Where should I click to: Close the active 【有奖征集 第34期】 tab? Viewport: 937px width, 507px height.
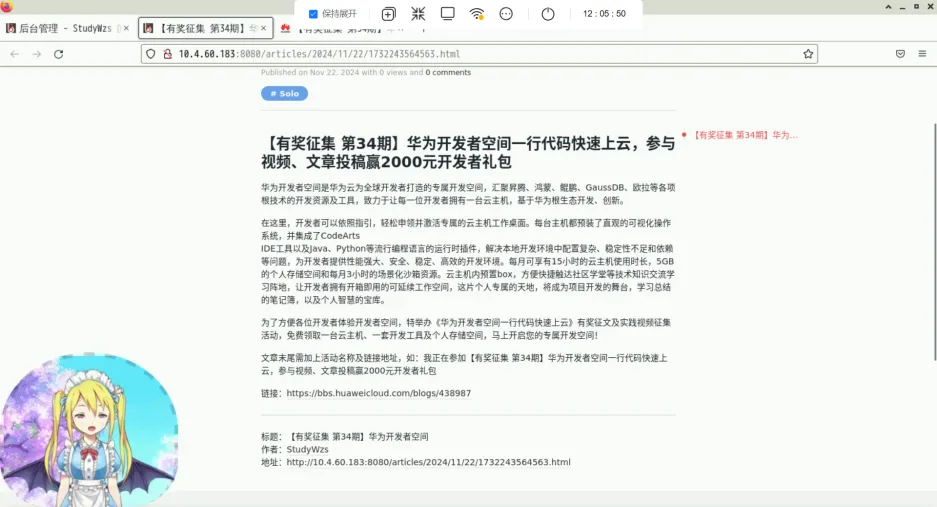(x=264, y=28)
